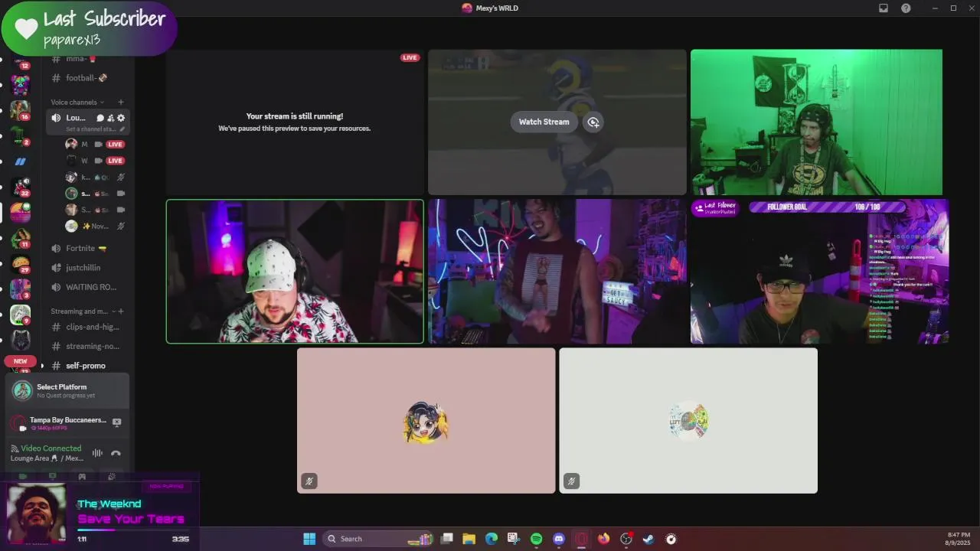980x551 pixels.
Task: Open Snipping Tool from the taskbar
Action: click(513, 539)
